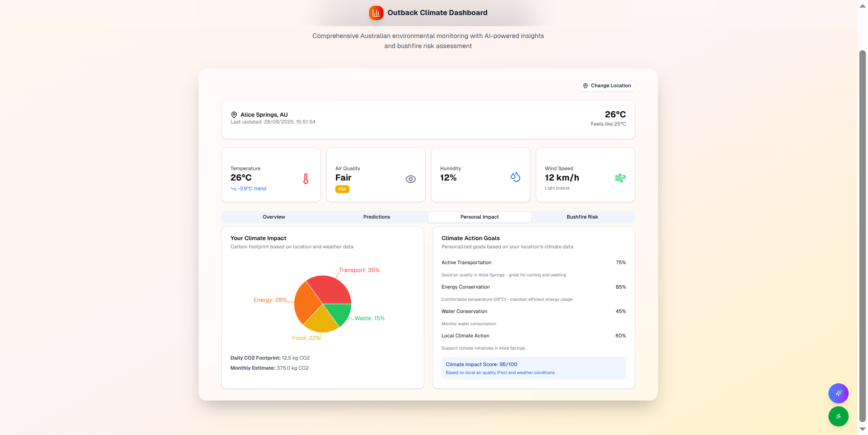Switch to the Overview tab

[274, 217]
